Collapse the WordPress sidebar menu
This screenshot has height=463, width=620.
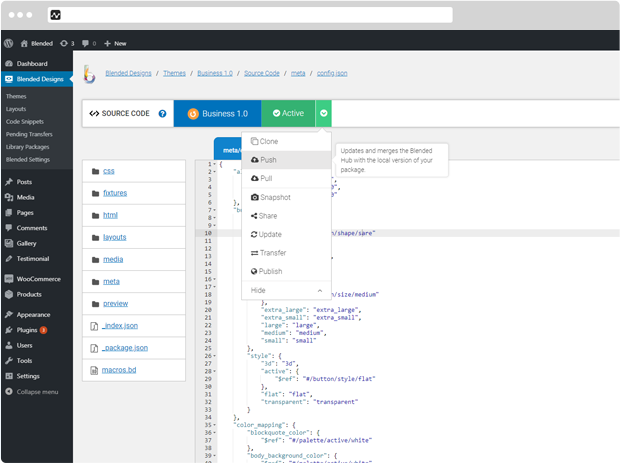click(x=36, y=391)
